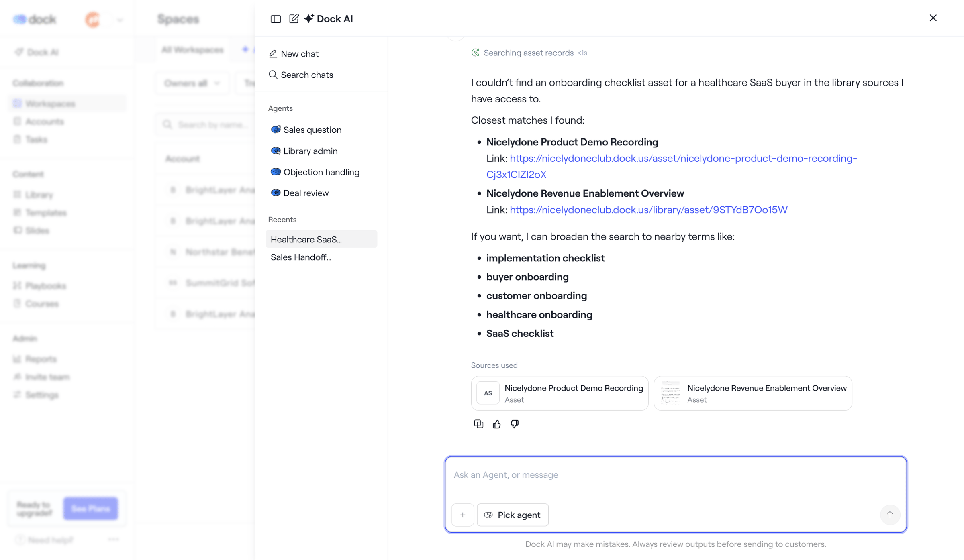Click the Search by name field
Screen dimensions: 964x560
coord(206,125)
